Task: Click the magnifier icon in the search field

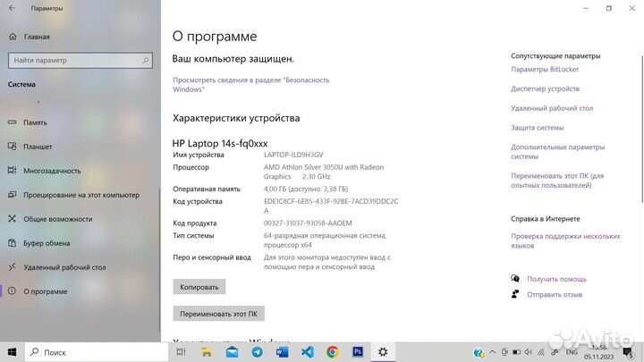Action: coord(146,61)
